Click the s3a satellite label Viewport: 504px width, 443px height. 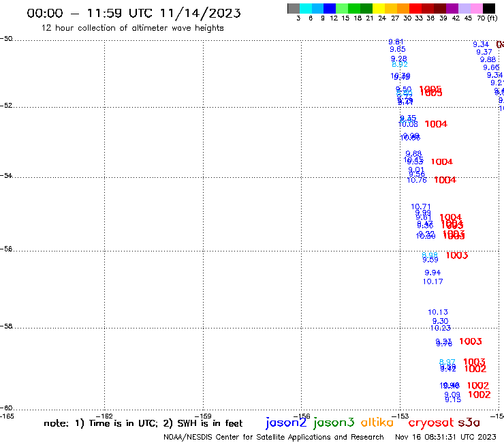click(469, 423)
